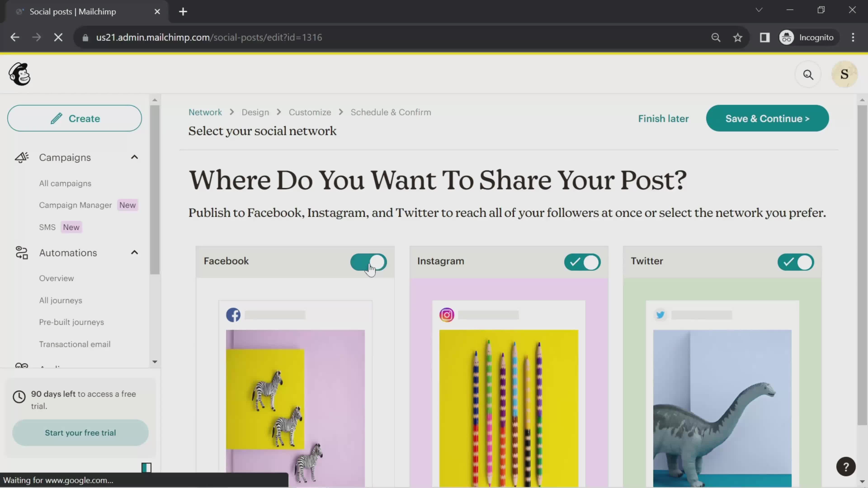Click the Facebook icon in the preview card
The width and height of the screenshot is (868, 488).
[x=233, y=315]
